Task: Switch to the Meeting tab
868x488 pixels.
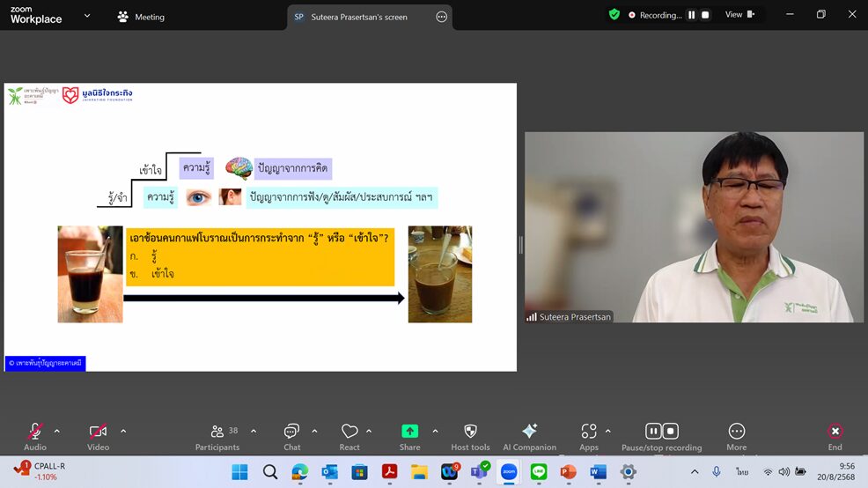Action: coord(141,17)
